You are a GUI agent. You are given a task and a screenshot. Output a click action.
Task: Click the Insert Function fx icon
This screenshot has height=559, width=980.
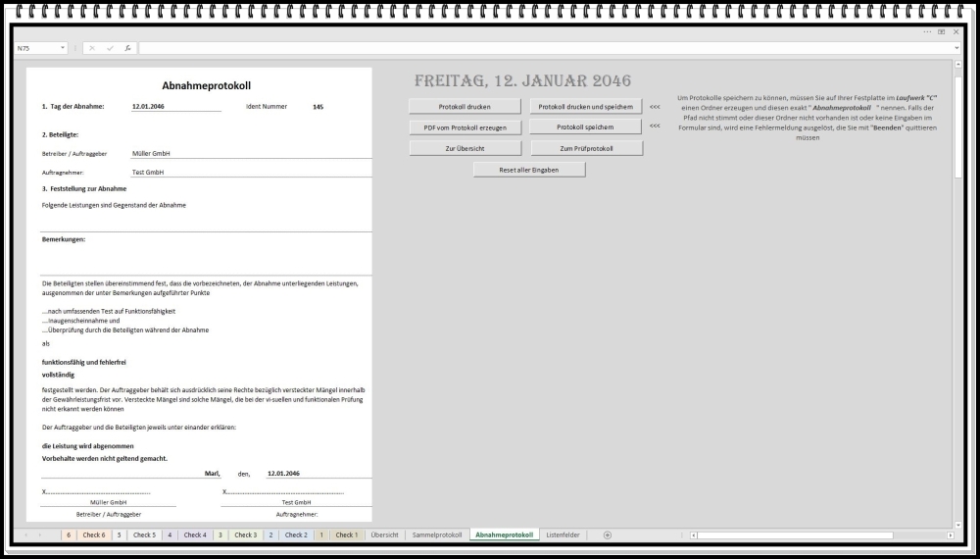click(127, 48)
